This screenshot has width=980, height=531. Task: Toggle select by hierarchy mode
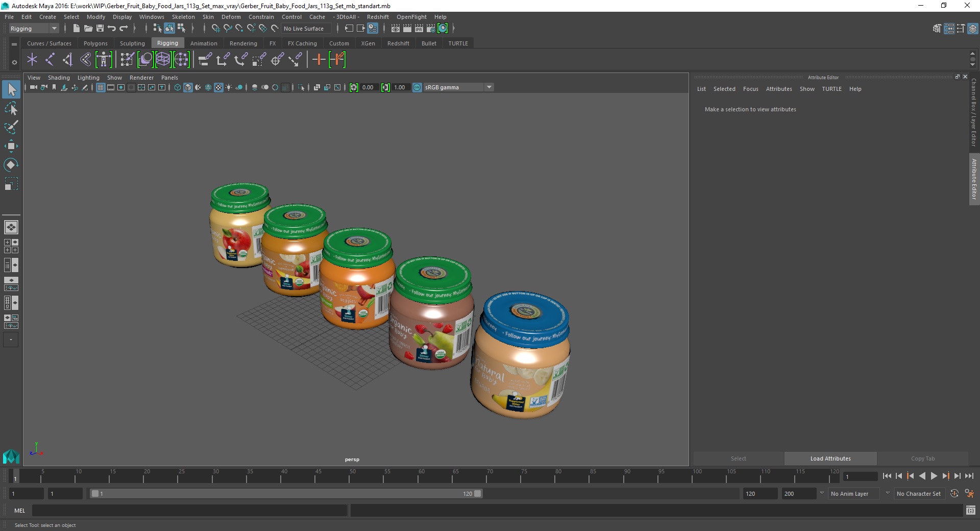[158, 29]
